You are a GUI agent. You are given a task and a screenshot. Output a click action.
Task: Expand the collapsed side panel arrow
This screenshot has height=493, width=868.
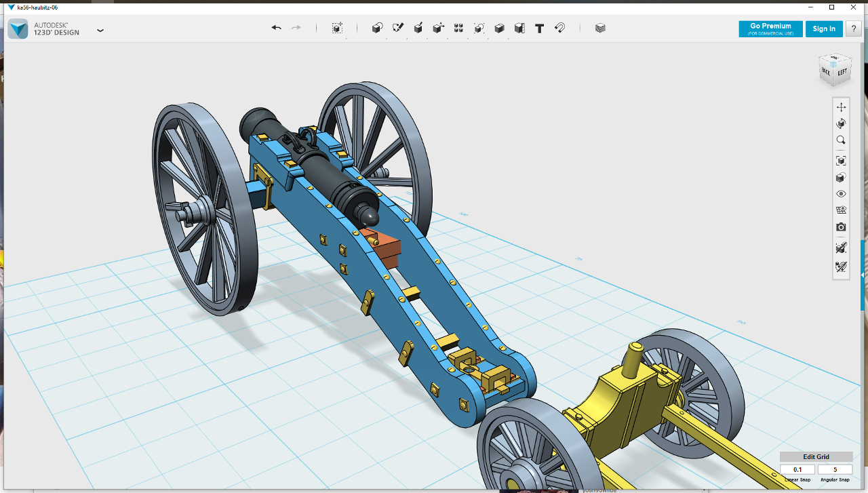[x=863, y=275]
